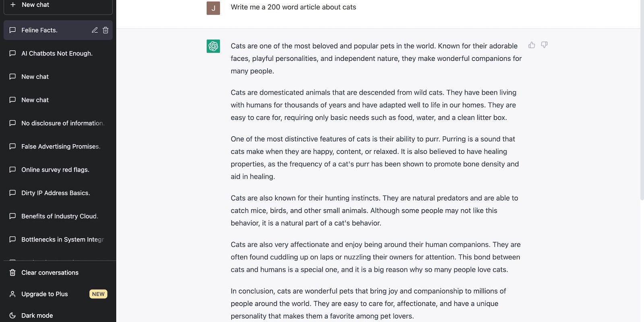This screenshot has width=644, height=322.
Task: Open the "AI Chatbots Not Enough" conversation
Action: click(x=57, y=53)
